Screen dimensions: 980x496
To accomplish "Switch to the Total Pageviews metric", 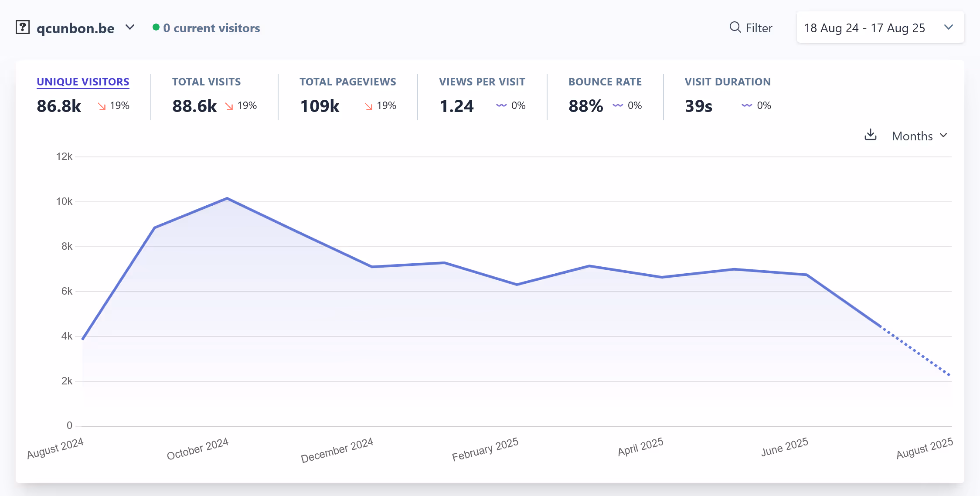I will pyautogui.click(x=347, y=82).
